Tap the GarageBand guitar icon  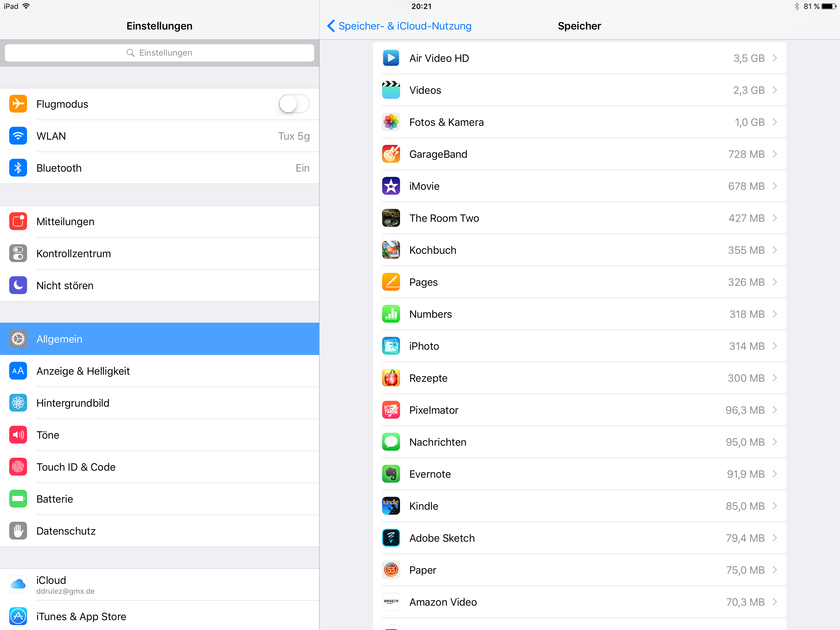[391, 154]
